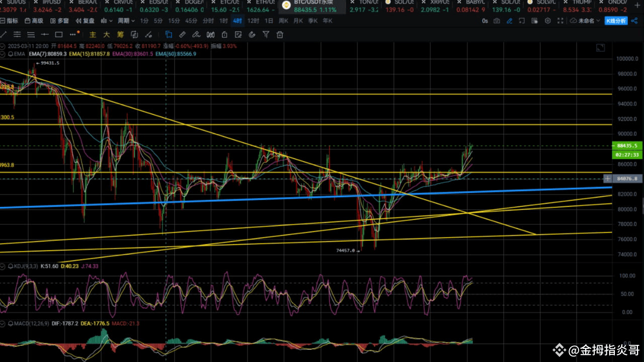
Task: Switch to the 周K timeframe
Action: [283, 21]
